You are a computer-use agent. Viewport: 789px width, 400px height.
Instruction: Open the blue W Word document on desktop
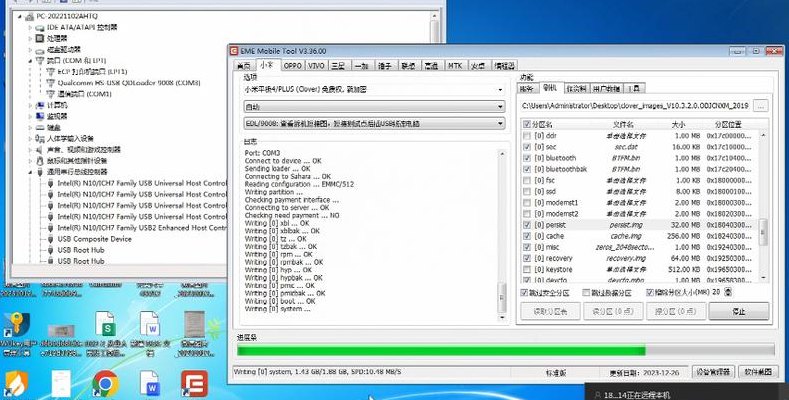point(149,384)
